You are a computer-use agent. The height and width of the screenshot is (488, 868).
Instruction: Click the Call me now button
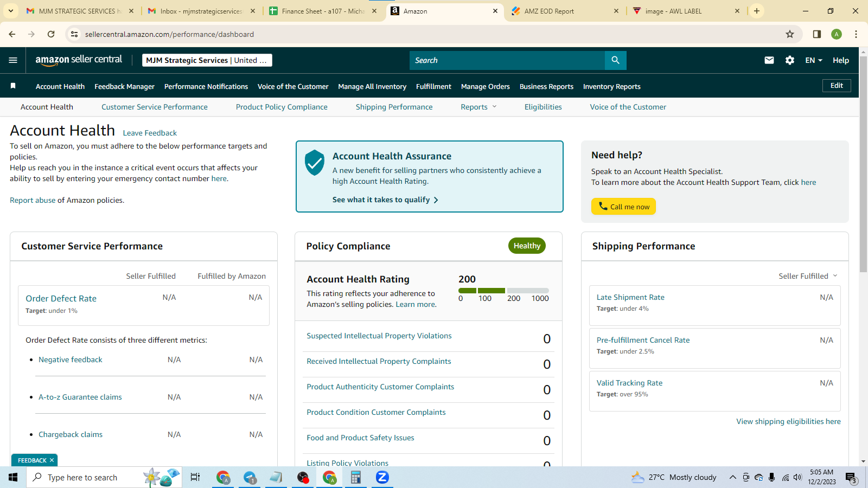click(623, 207)
